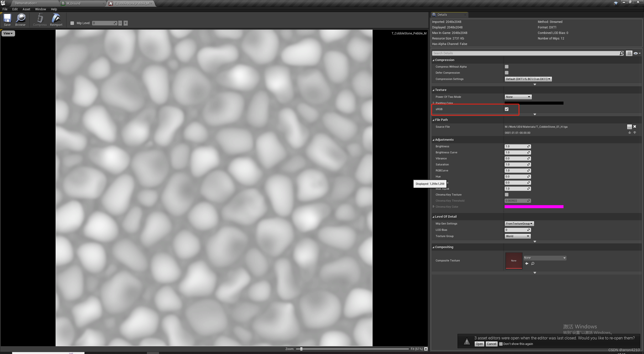Viewport: 644px width, 354px height.
Task: Clear the Source File path
Action: point(635,127)
